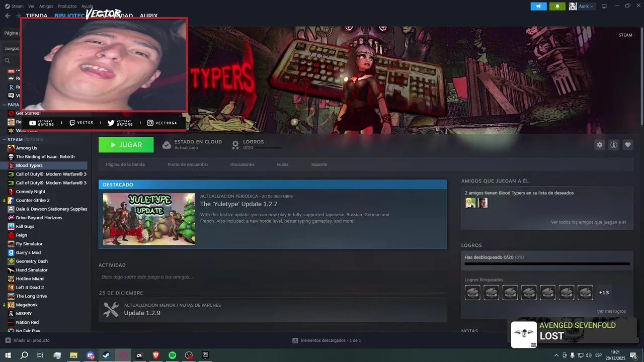The image size is (644, 362).
Task: Select Hand Simulator in library
Action: point(32,270)
